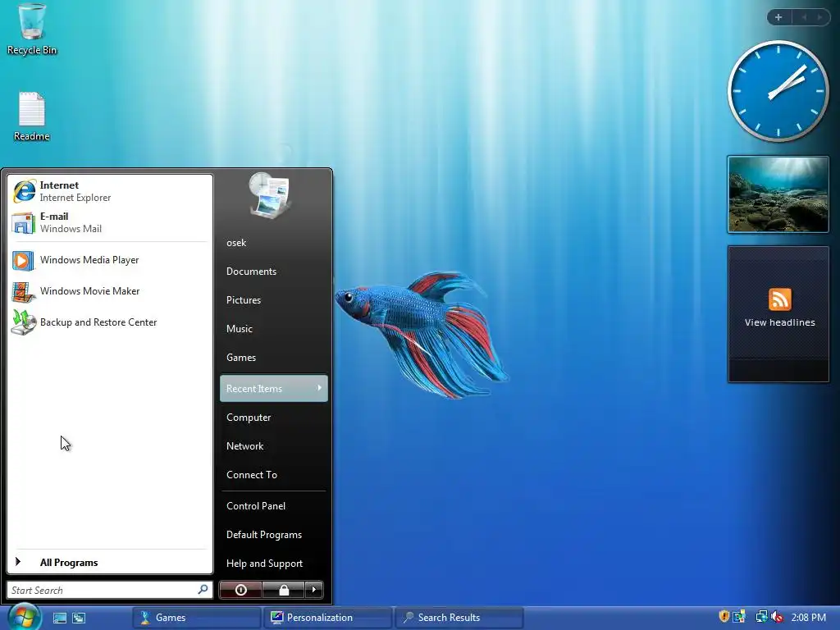The width and height of the screenshot is (840, 630).
Task: Click sidebar previous gadgets page arrow
Action: [804, 17]
